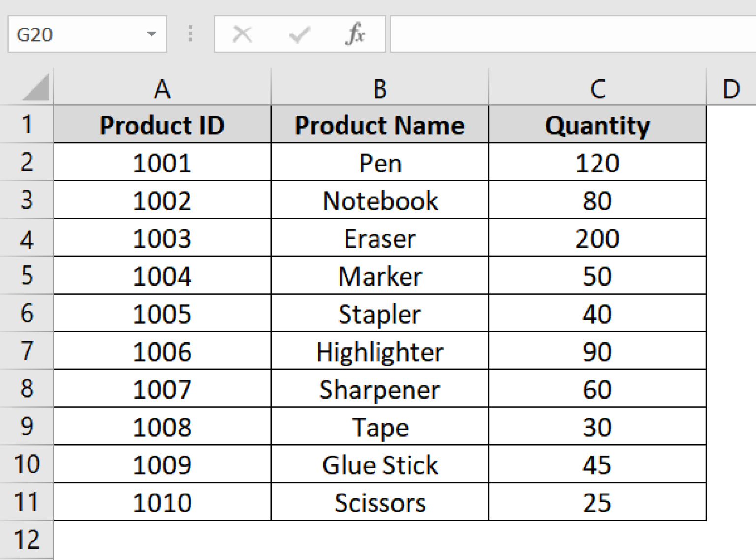Select the Quantity header cell
The height and width of the screenshot is (560, 756).
point(597,125)
